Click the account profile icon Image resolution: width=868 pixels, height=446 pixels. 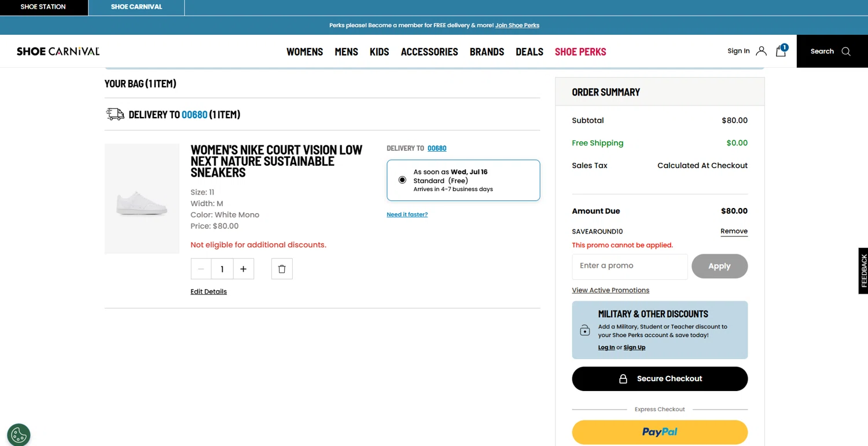tap(761, 51)
